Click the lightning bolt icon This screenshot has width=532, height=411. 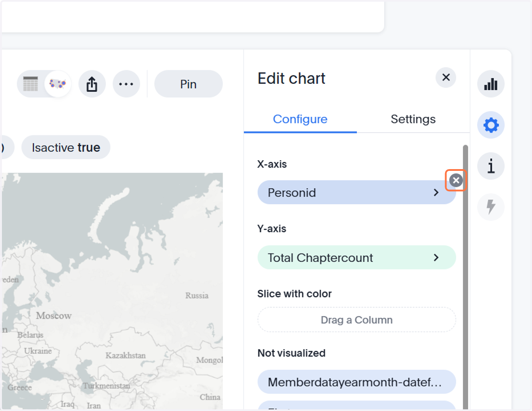491,207
